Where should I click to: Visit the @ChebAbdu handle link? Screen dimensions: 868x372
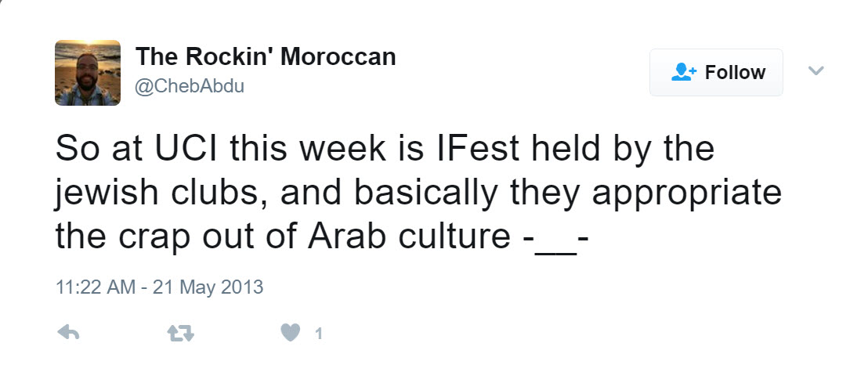pyautogui.click(x=190, y=86)
